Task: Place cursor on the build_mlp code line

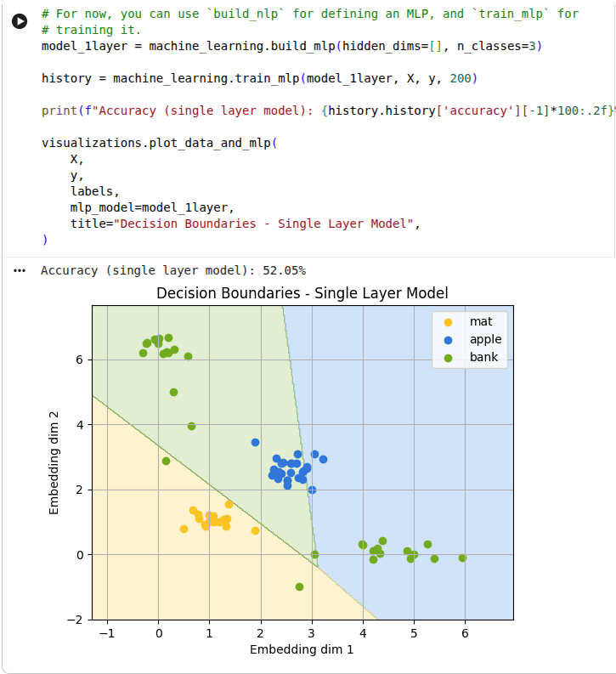Action: tap(291, 45)
